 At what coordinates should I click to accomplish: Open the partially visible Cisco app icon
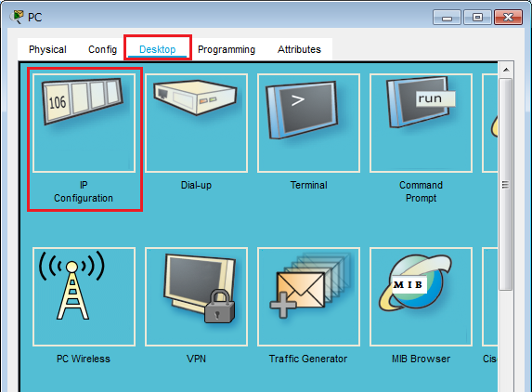click(x=490, y=297)
